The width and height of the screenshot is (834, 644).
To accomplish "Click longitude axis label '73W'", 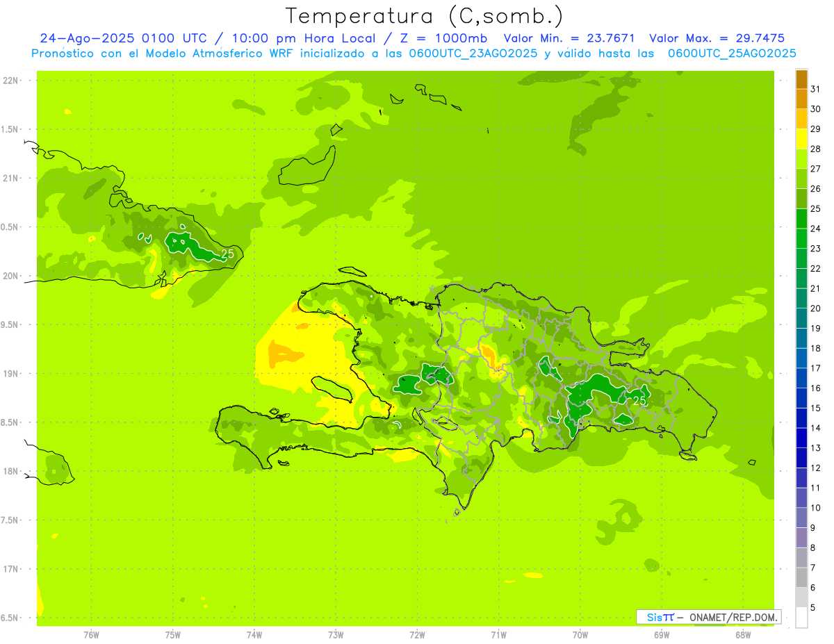I will (336, 635).
